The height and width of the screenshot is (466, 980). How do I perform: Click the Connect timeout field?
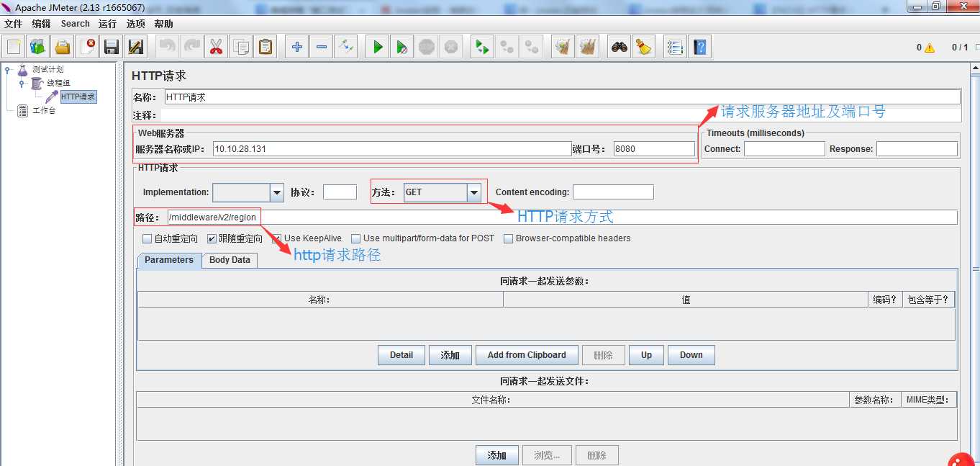point(784,149)
